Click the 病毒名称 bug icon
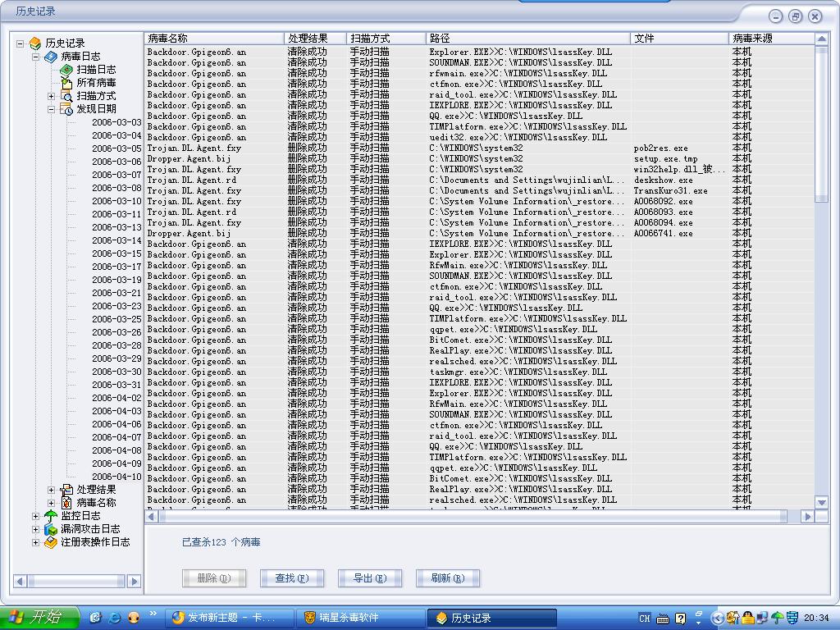 pyautogui.click(x=66, y=503)
